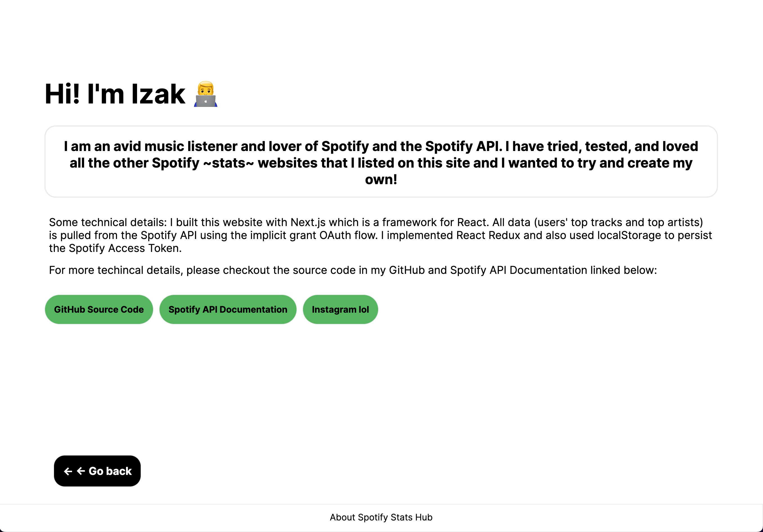
Task: Click the left arrow icon inside Go back button
Action: click(68, 471)
